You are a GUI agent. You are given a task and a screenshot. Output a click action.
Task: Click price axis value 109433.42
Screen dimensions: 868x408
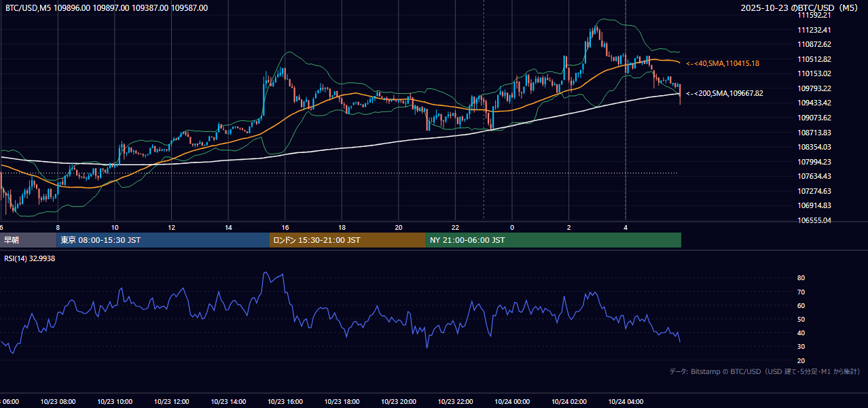[814, 103]
